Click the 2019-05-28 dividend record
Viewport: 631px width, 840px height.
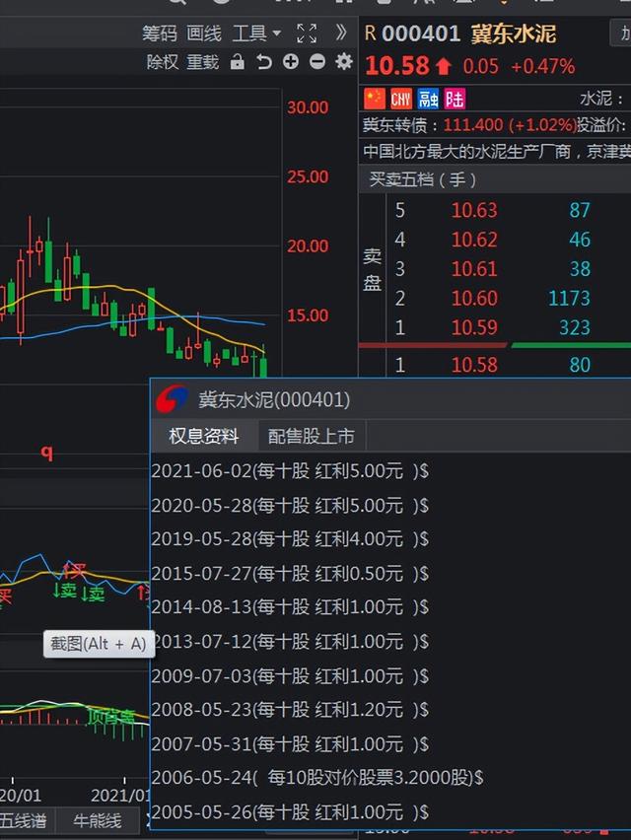pos(290,539)
